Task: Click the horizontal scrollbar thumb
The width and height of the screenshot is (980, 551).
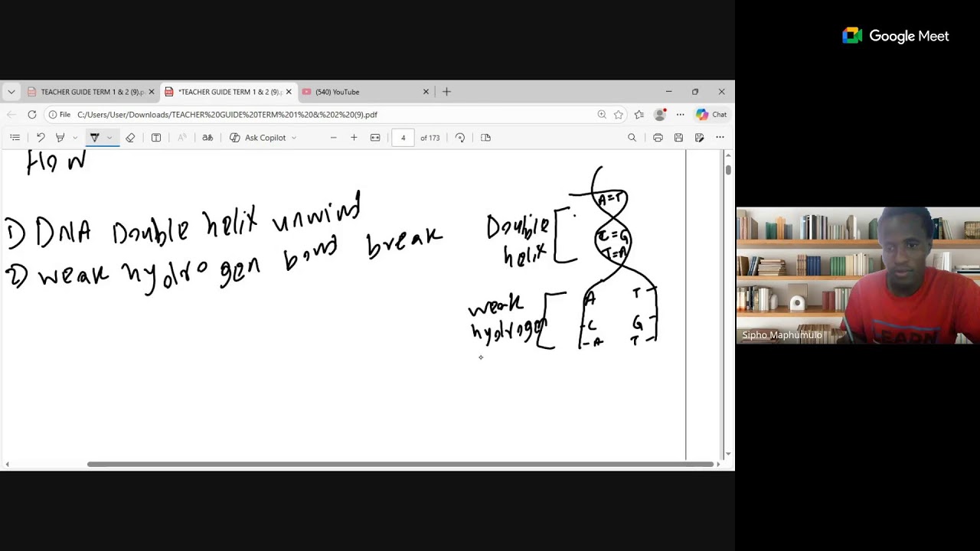Action: tap(400, 465)
